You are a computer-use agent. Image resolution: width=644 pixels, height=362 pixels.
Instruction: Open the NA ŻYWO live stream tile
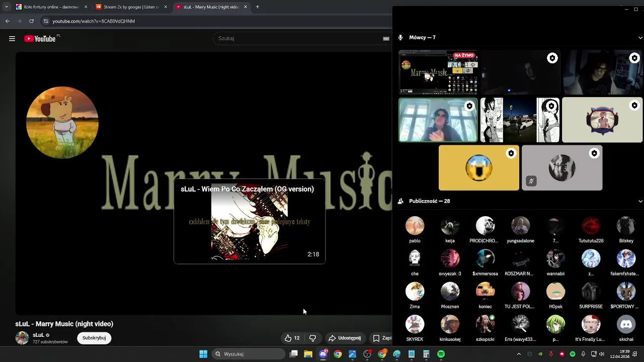pyautogui.click(x=438, y=72)
